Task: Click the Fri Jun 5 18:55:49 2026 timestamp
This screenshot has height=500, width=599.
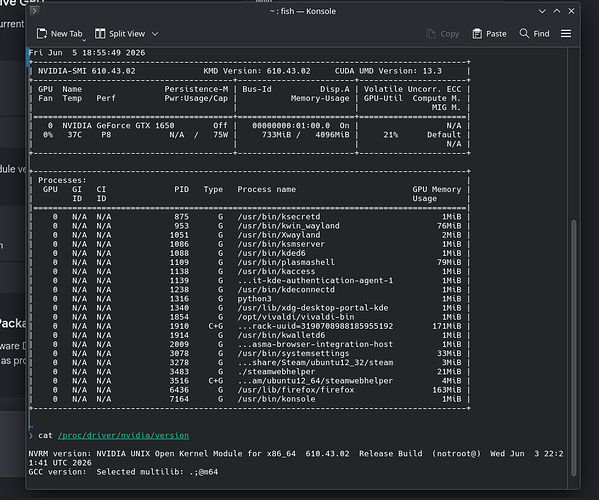Action: 87,53
